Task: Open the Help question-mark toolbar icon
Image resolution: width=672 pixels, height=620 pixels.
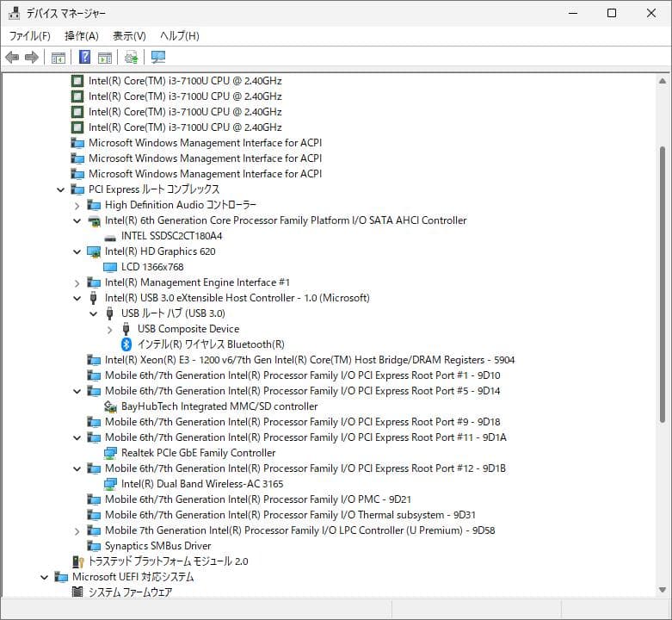Action: point(85,57)
